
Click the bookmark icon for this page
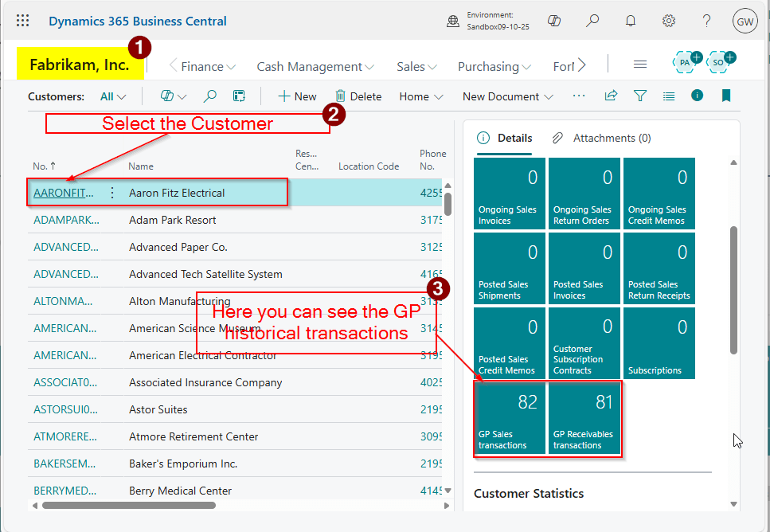[725, 96]
